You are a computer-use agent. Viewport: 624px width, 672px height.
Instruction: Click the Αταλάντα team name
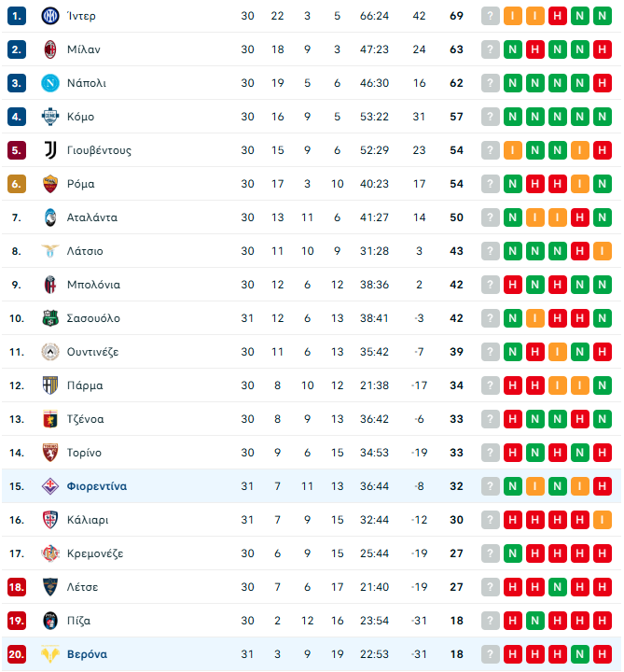click(x=92, y=217)
